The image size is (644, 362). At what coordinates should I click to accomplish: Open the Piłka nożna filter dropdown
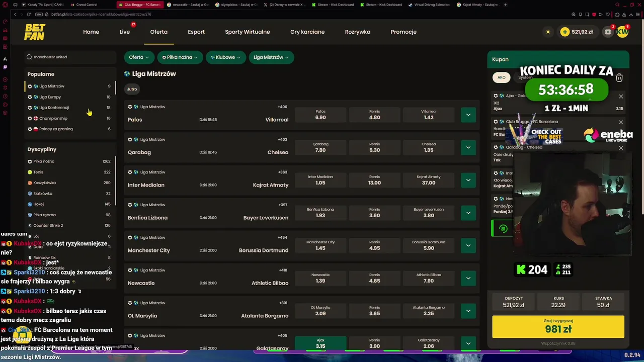coord(180,57)
